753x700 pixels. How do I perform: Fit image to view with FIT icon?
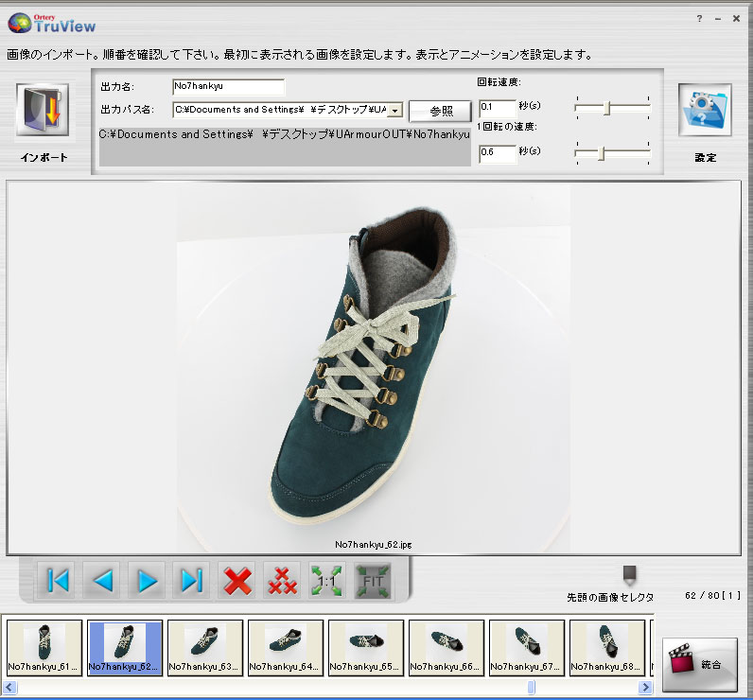[x=373, y=581]
